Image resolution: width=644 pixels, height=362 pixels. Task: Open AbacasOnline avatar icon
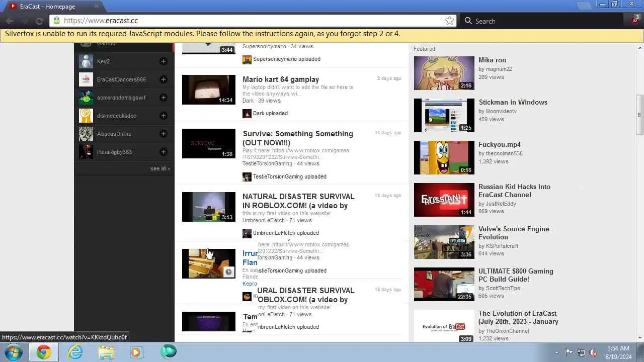pyautogui.click(x=86, y=134)
